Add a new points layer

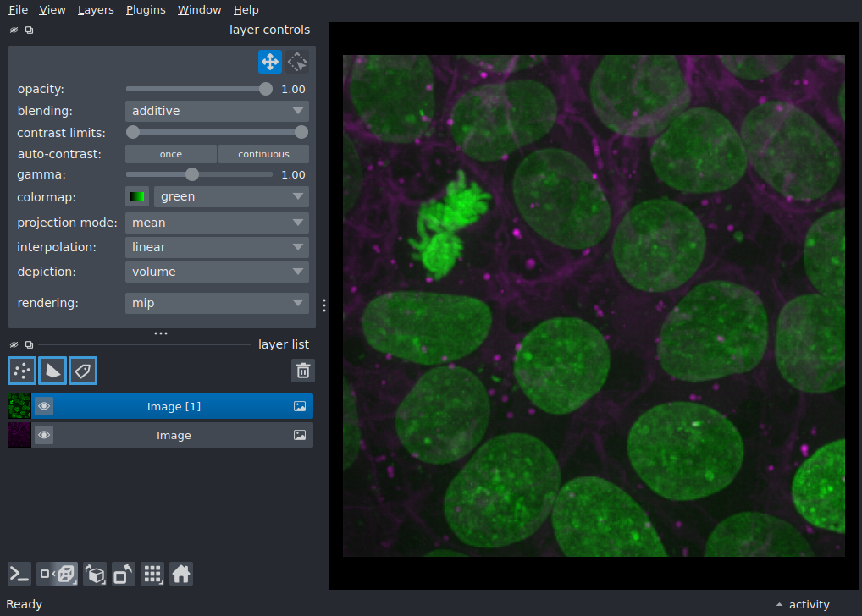pos(22,371)
